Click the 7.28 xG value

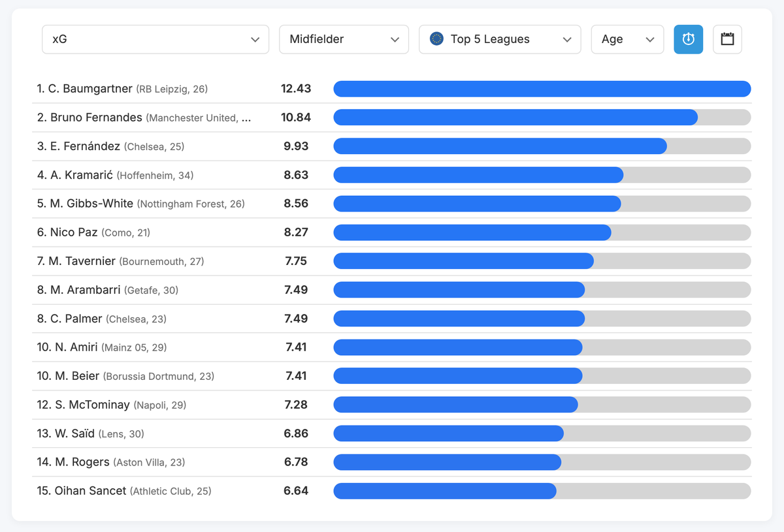[296, 405]
